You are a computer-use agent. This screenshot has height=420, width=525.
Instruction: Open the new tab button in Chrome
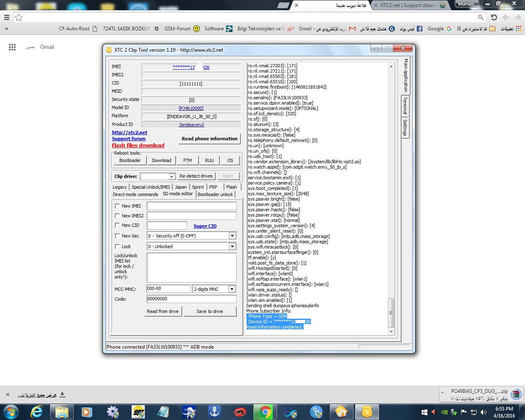click(x=283, y=5)
